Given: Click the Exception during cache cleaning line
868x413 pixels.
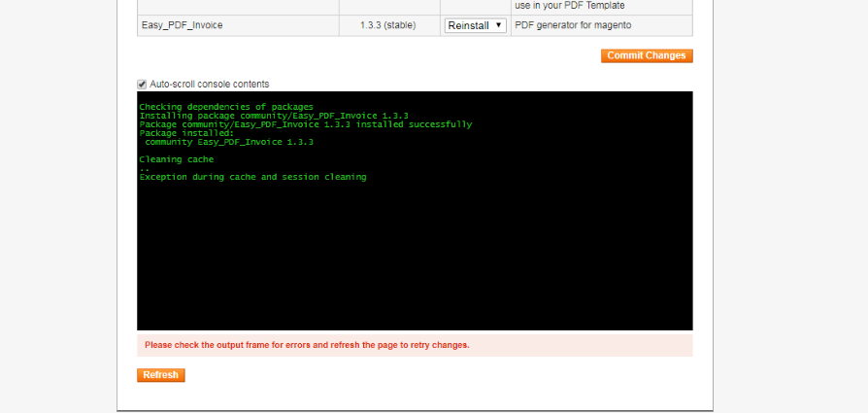Looking at the screenshot, I should tap(252, 177).
